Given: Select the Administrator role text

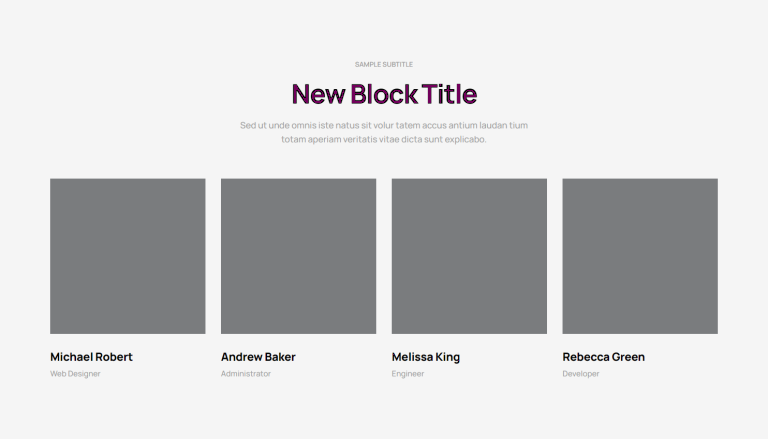Looking at the screenshot, I should [245, 373].
